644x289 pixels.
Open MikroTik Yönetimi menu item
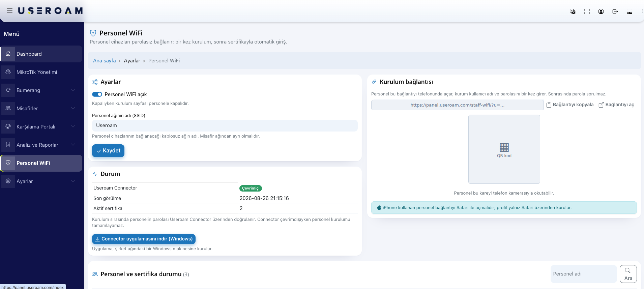tap(41, 72)
